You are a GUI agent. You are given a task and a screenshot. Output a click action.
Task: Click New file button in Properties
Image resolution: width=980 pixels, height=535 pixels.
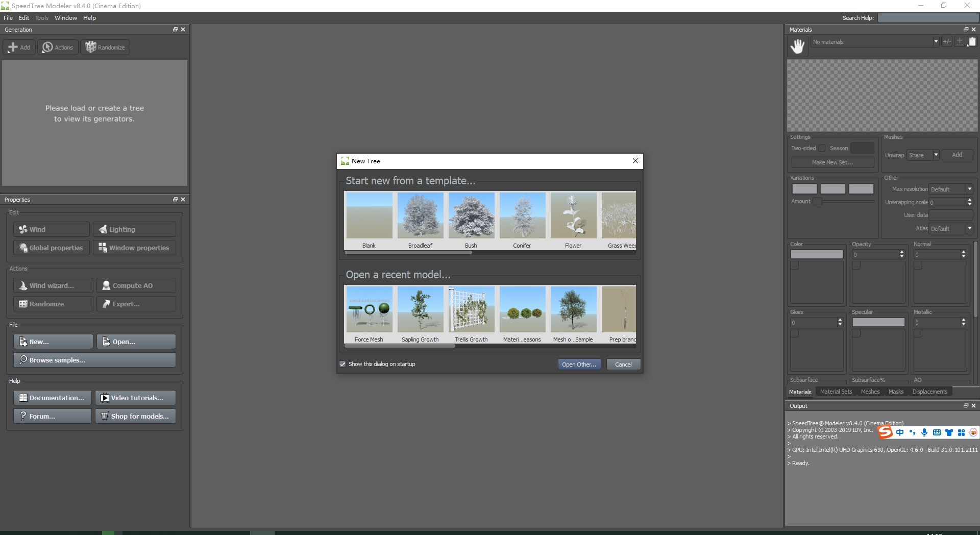click(53, 342)
